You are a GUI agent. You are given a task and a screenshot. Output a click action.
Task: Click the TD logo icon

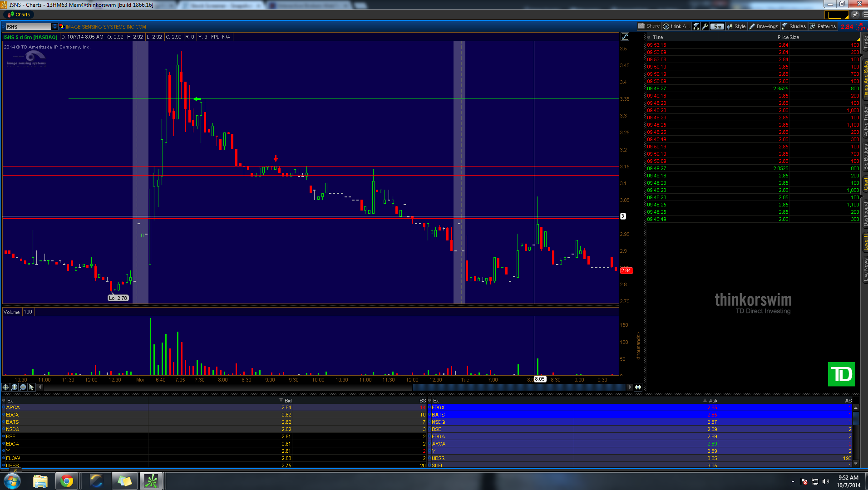click(842, 374)
